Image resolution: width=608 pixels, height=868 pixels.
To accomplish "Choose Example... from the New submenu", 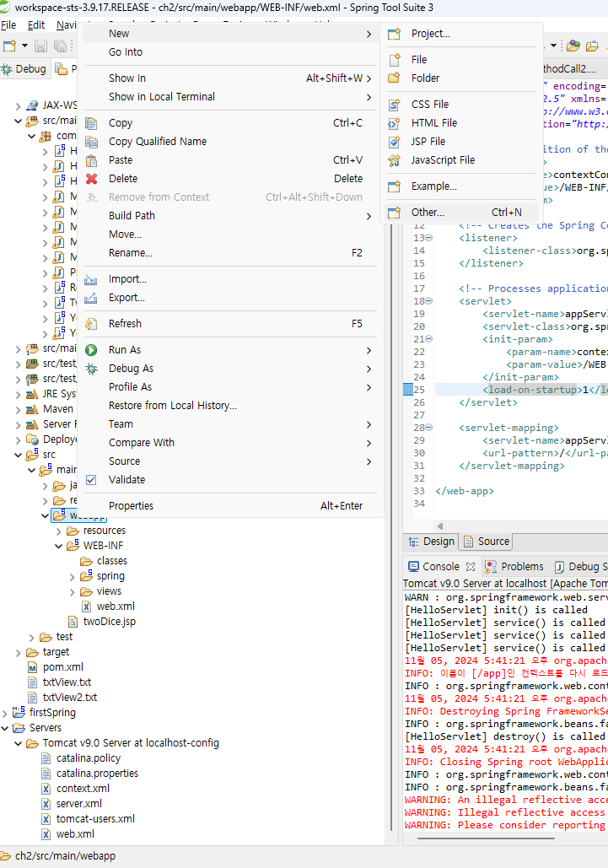I will (460, 186).
